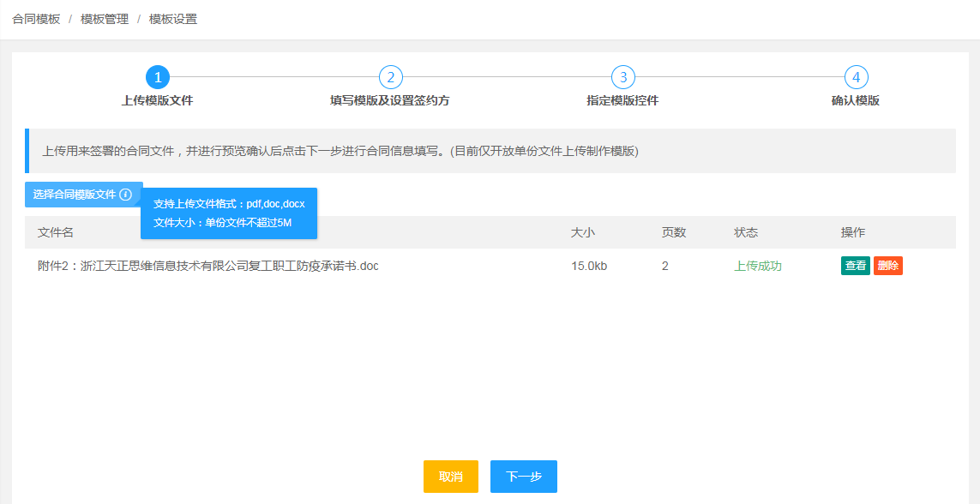The width and height of the screenshot is (980, 504).
Task: Click step 1 circle for 上传模版文件
Action: (x=158, y=75)
